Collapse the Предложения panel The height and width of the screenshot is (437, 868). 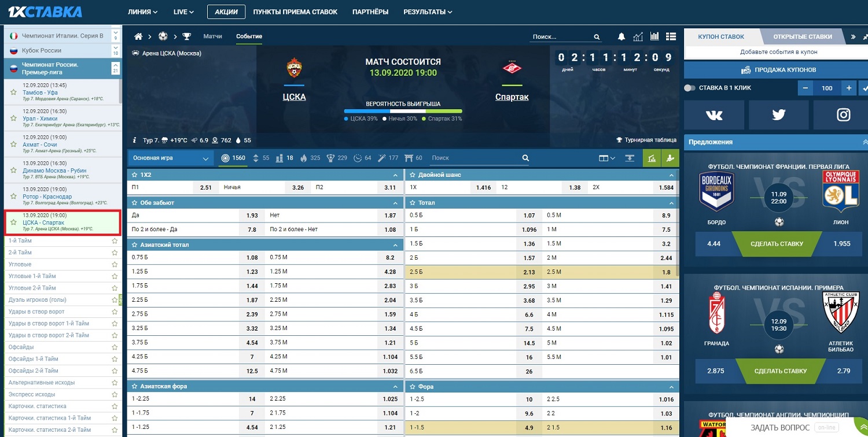coord(865,142)
